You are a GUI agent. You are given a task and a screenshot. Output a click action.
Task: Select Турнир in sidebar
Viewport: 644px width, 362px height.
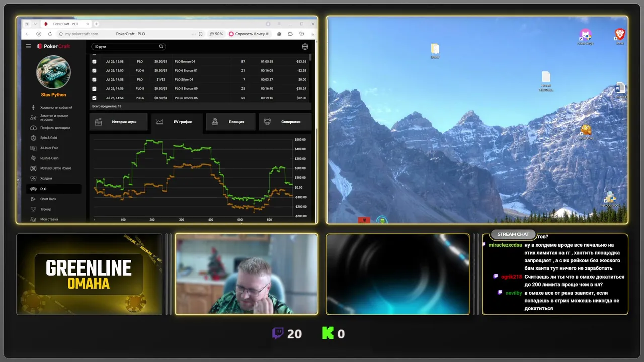click(53, 209)
